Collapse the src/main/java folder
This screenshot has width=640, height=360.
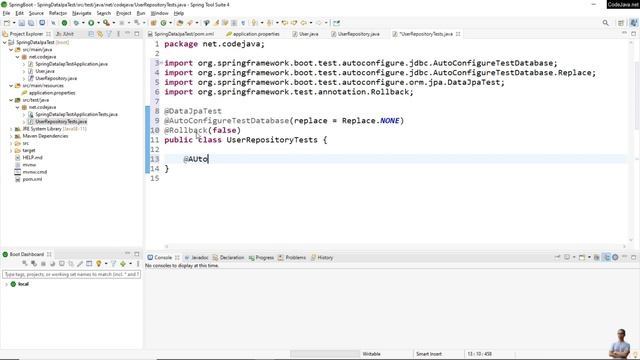(11, 49)
